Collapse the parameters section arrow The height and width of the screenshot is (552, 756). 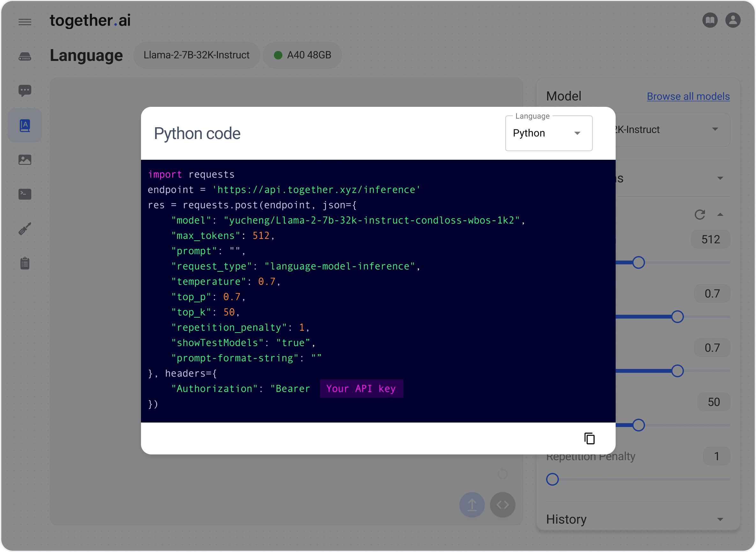(720, 215)
